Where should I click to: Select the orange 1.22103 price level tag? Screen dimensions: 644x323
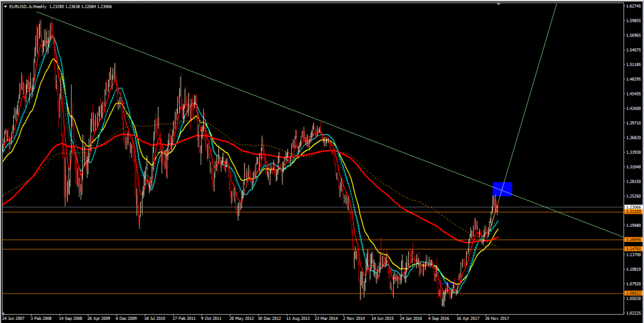click(632, 212)
